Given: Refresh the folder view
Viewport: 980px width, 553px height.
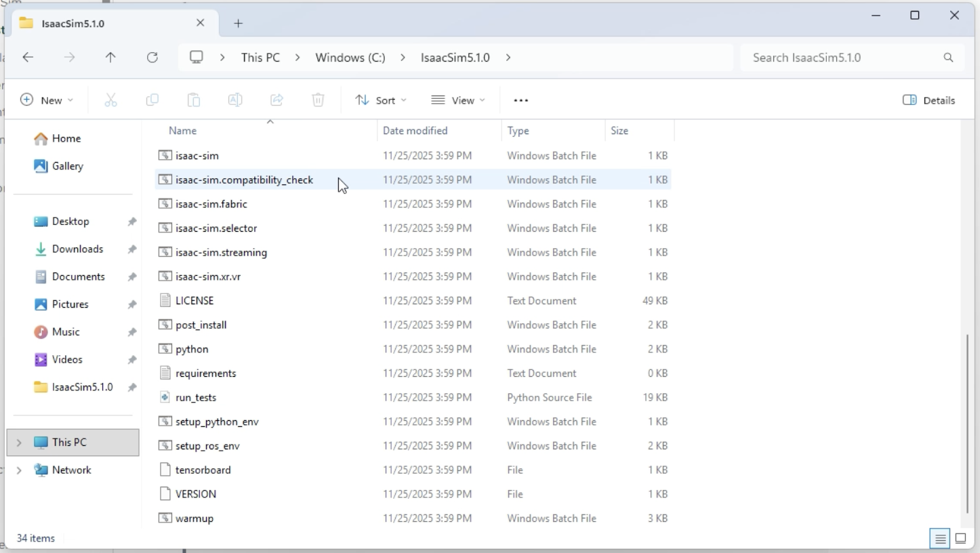Looking at the screenshot, I should (x=152, y=57).
